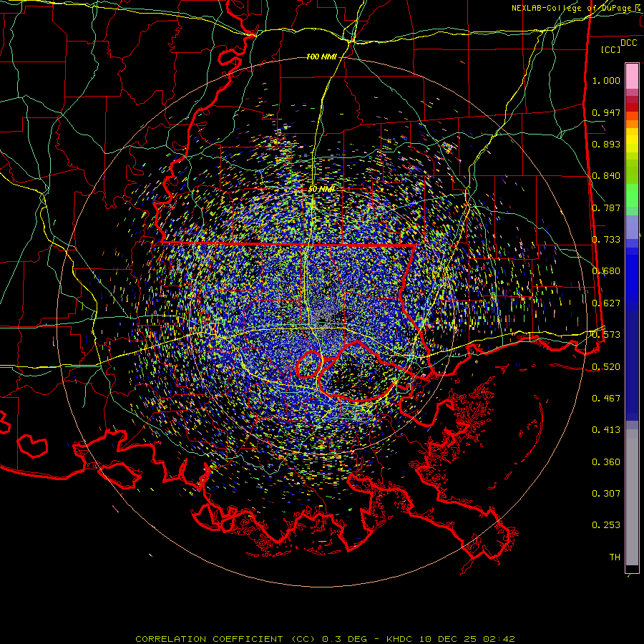The height and width of the screenshot is (644, 644).
Task: Click the DCC label above the color scale
Action: coord(628,43)
